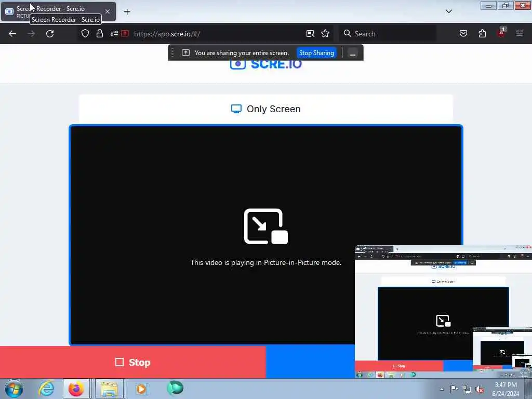The image size is (532, 399).
Task: Close the Screen Recorder - Scre.io tab
Action: (x=107, y=11)
